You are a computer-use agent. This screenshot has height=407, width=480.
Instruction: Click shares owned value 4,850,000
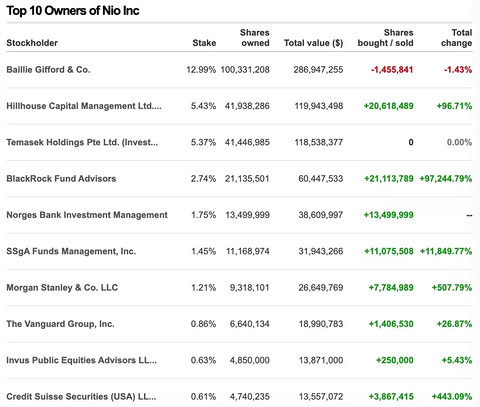click(x=249, y=360)
